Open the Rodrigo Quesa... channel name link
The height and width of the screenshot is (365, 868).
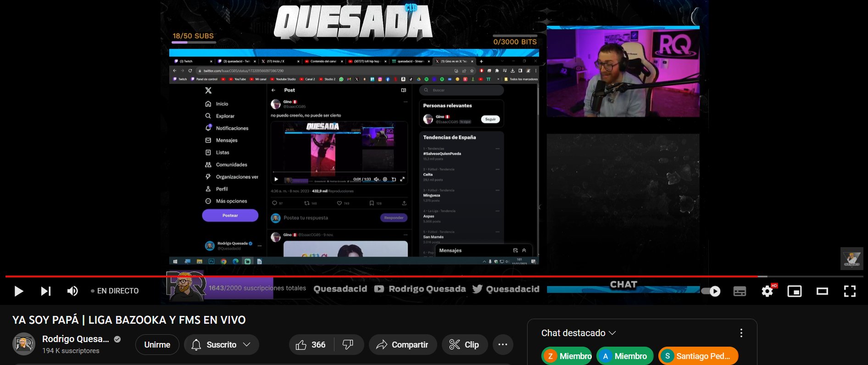(76, 339)
